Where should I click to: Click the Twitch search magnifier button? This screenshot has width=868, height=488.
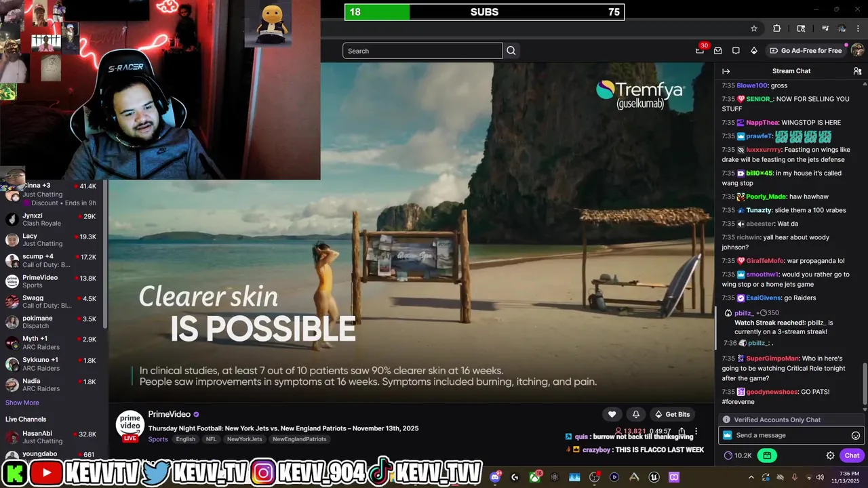point(511,51)
